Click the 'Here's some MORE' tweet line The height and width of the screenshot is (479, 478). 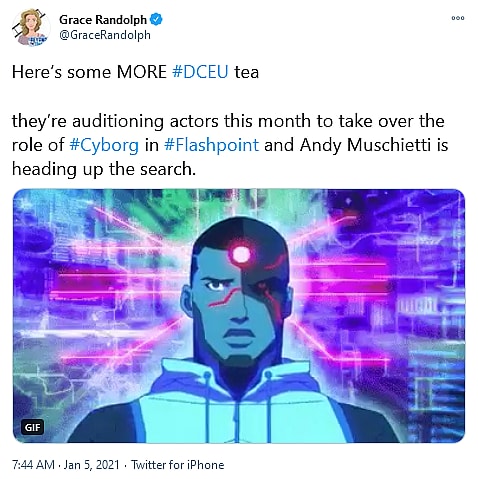tap(89, 72)
